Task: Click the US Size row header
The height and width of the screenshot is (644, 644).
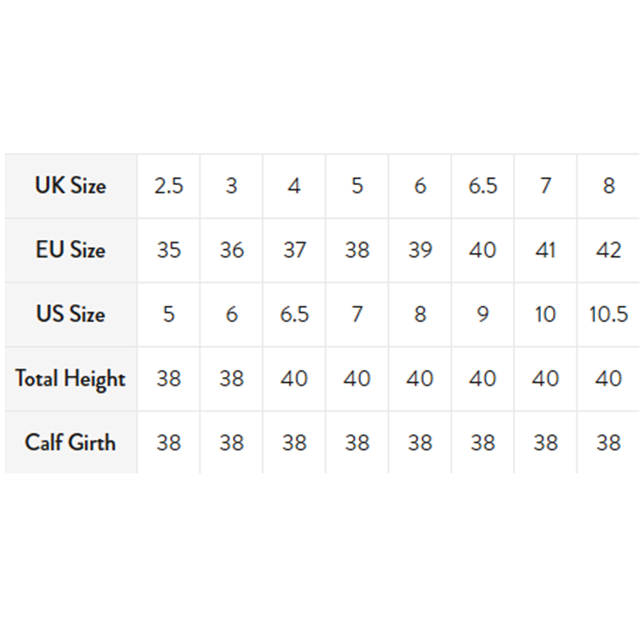Action: [x=70, y=314]
